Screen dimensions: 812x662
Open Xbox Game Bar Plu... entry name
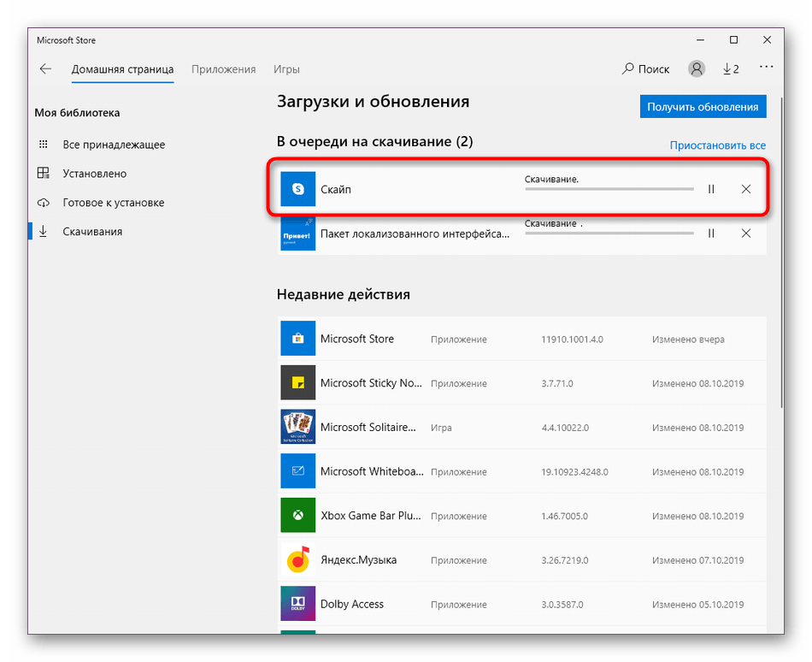[x=371, y=516]
